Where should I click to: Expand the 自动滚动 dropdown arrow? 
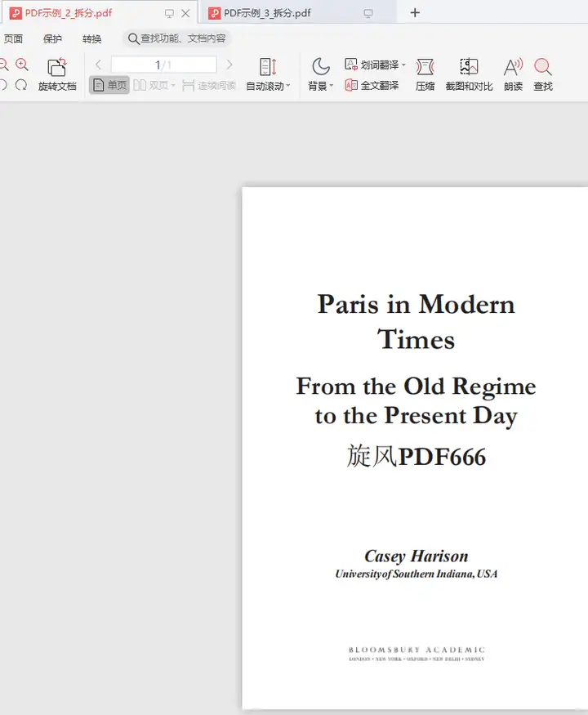pyautogui.click(x=288, y=85)
